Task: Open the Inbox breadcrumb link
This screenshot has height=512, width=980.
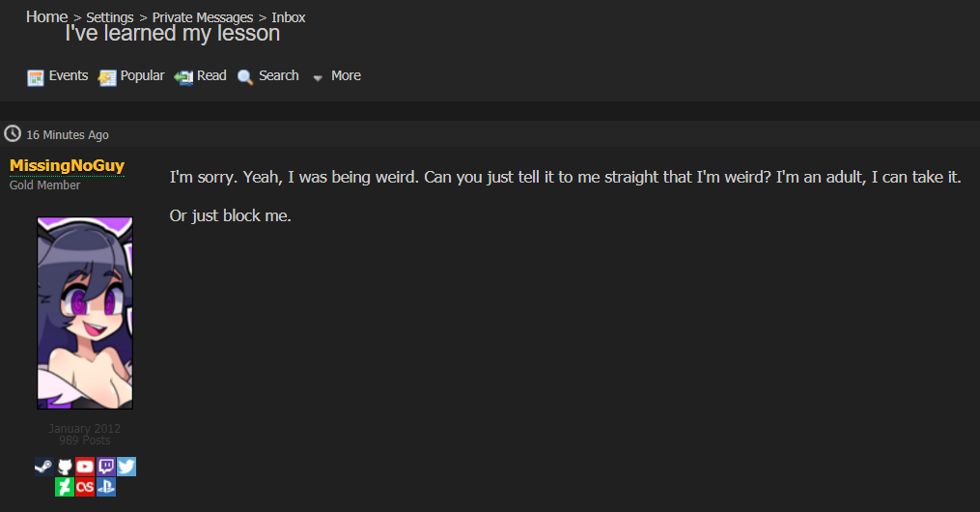Action: click(288, 17)
